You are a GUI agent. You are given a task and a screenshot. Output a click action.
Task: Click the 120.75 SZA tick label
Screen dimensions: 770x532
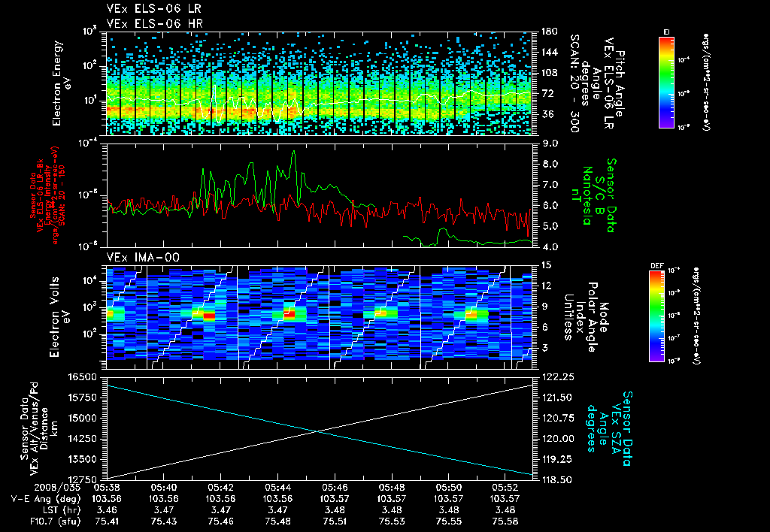point(556,418)
